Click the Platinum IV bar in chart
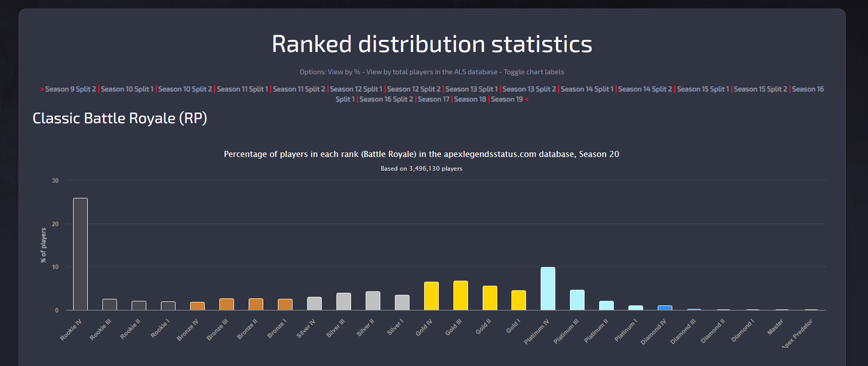 click(548, 289)
